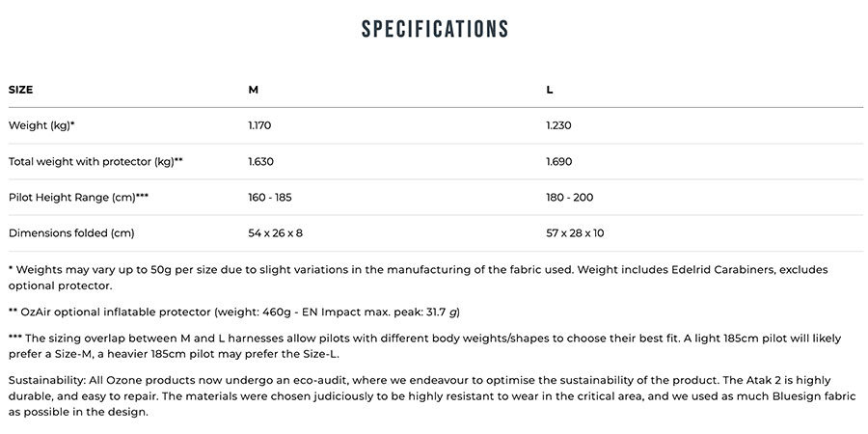This screenshot has width=868, height=434.
Task: Click the Dimensions folded (cm) label
Action: pyautogui.click(x=71, y=232)
